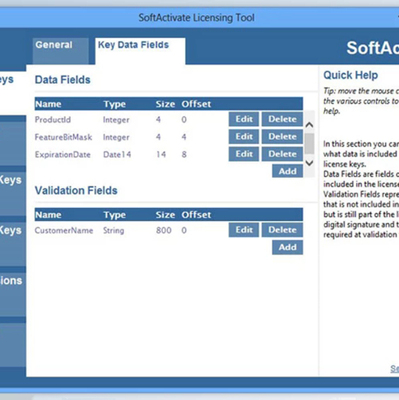Viewport: 399px width, 400px height.
Task: Add a new validation field
Action: tap(287, 247)
